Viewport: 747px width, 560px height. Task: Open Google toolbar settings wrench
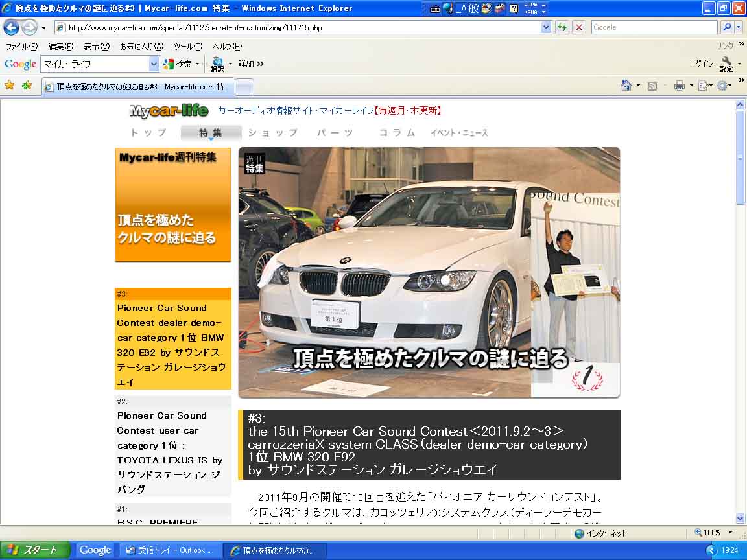pyautogui.click(x=726, y=64)
